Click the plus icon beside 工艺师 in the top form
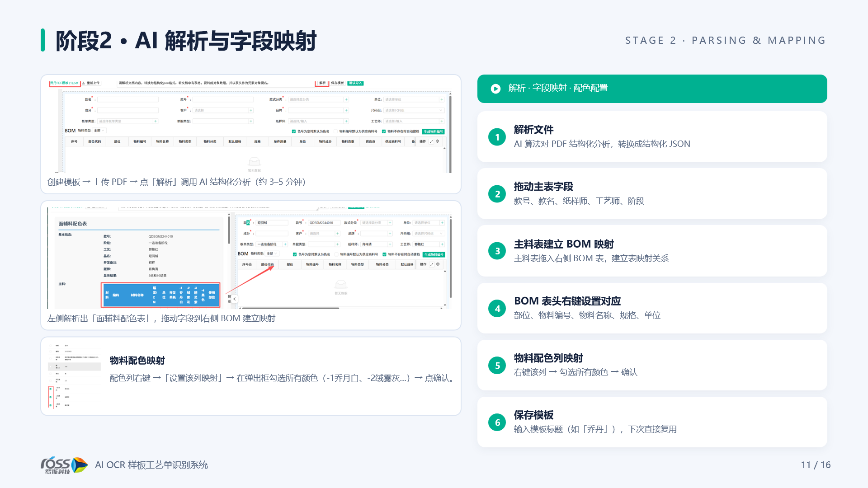 click(442, 121)
